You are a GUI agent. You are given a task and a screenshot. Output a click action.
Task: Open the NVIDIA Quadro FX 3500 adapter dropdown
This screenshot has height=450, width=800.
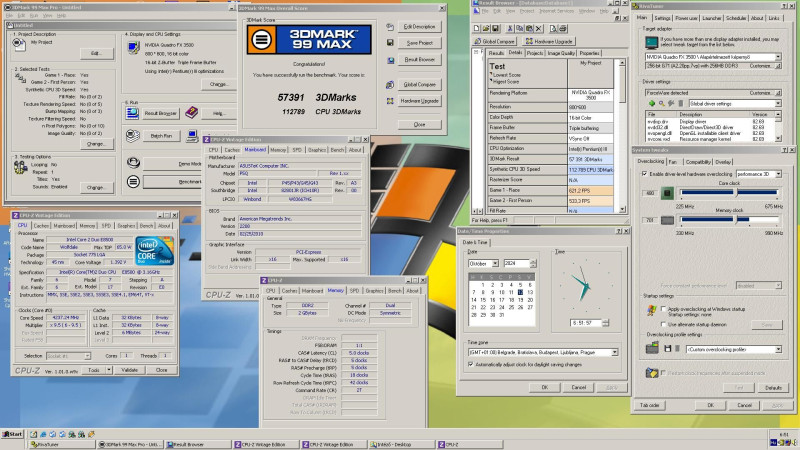click(x=778, y=57)
